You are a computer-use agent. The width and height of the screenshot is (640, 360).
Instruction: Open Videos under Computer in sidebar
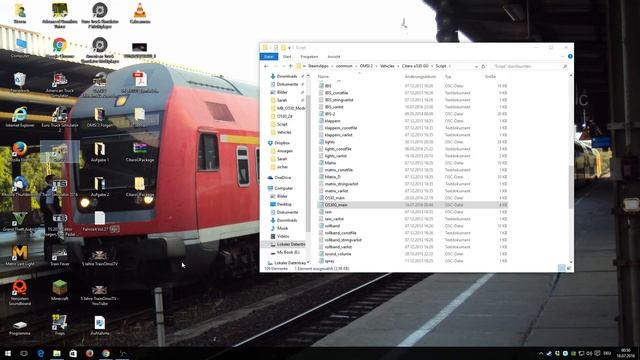coord(283,236)
